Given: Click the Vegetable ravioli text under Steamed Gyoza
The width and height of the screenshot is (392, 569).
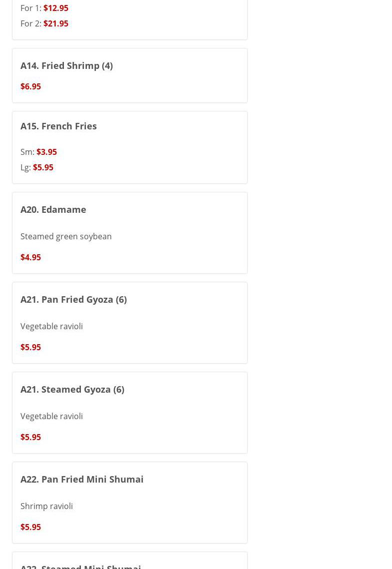Looking at the screenshot, I should pyautogui.click(x=51, y=416).
